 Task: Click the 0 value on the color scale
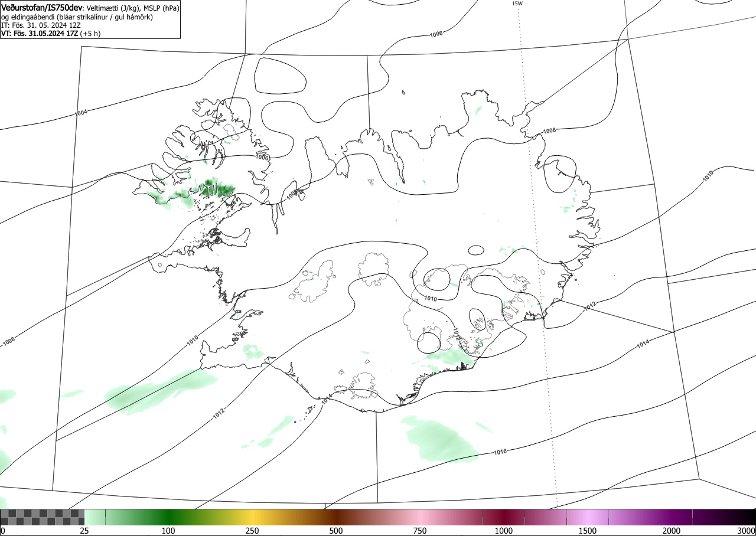click(3, 531)
